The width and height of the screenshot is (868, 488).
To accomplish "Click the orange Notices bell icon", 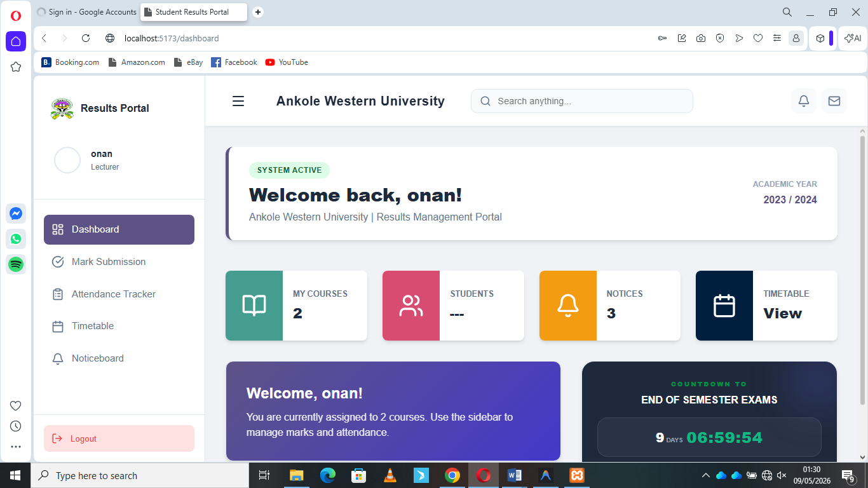I will [x=568, y=306].
